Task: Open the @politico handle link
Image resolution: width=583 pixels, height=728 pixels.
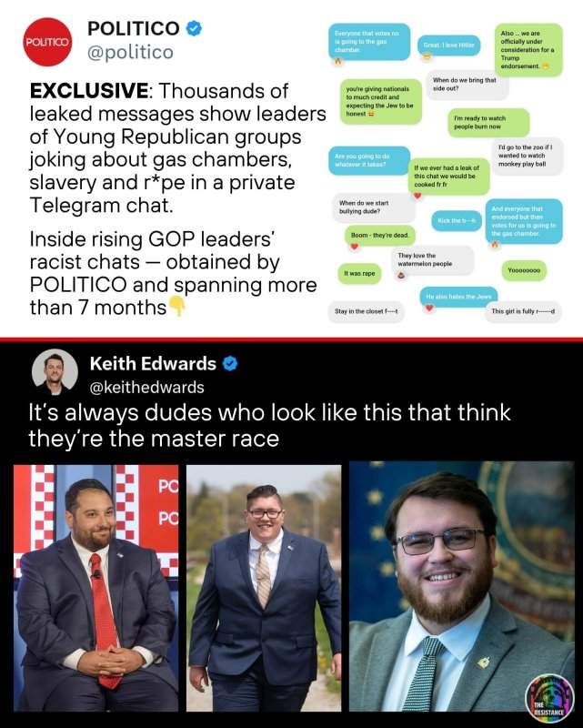Action: (130, 52)
